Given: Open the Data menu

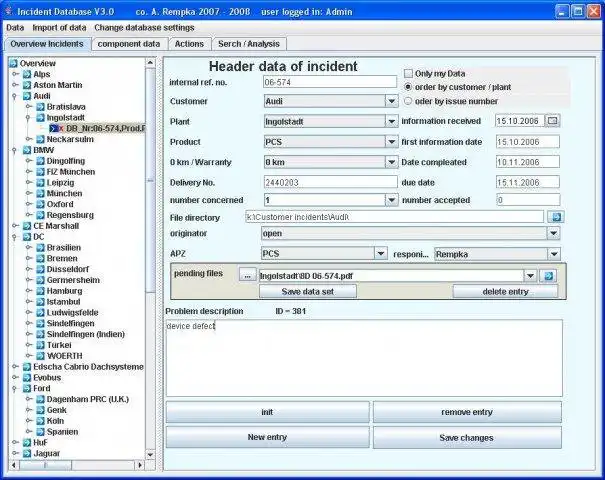Looking at the screenshot, I should (15, 27).
